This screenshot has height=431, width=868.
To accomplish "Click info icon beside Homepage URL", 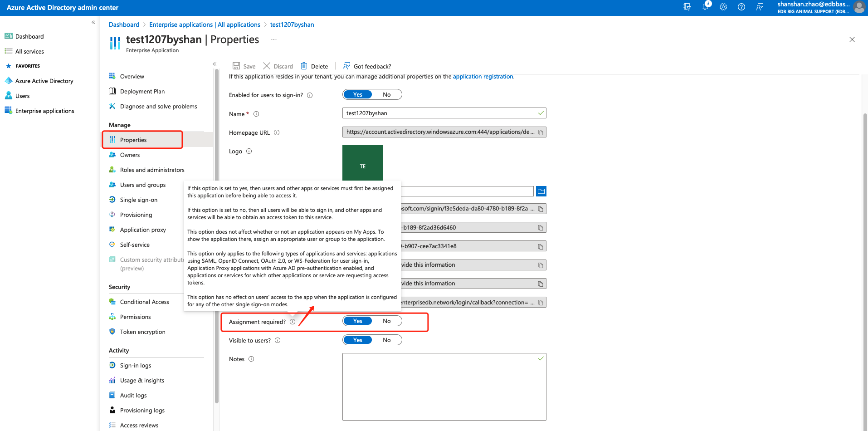I will [x=277, y=132].
